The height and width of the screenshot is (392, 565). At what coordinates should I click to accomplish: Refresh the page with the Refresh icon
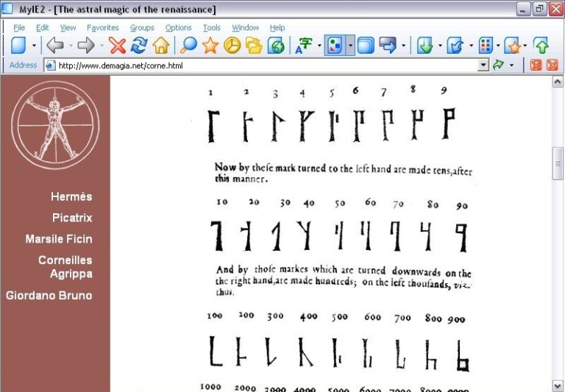(139, 46)
